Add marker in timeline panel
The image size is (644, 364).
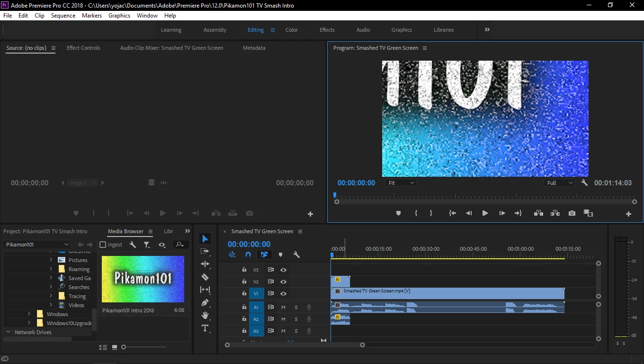click(x=280, y=255)
